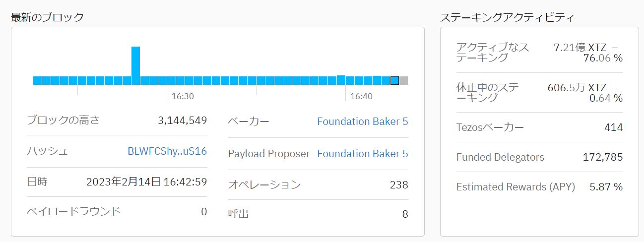Click the gray pending block bar

(403, 80)
